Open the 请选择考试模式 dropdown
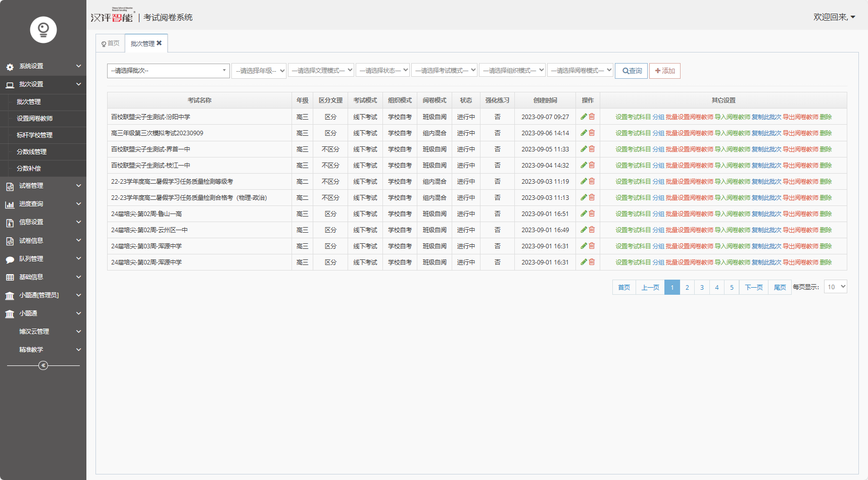The image size is (868, 480). pyautogui.click(x=444, y=71)
